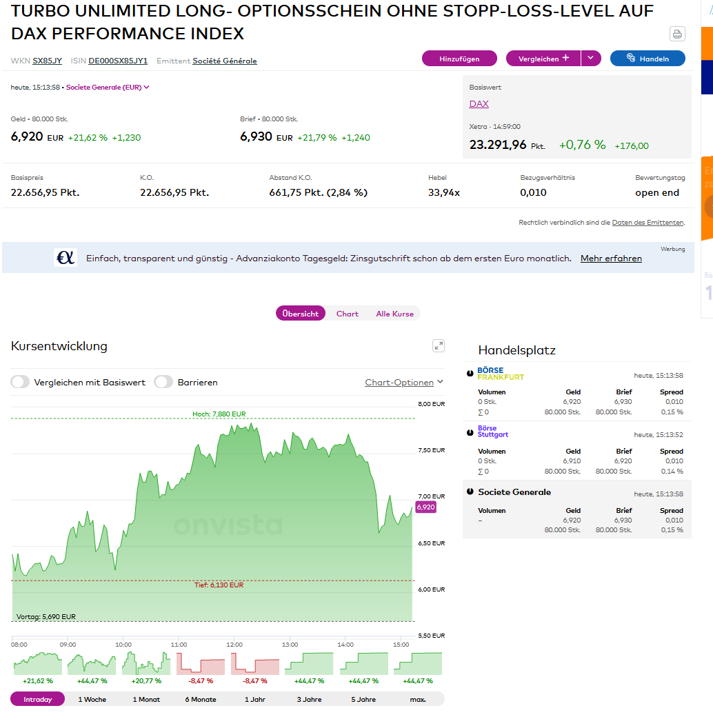
Task: Click the clock icon beside Societe Generale
Action: [x=470, y=492]
